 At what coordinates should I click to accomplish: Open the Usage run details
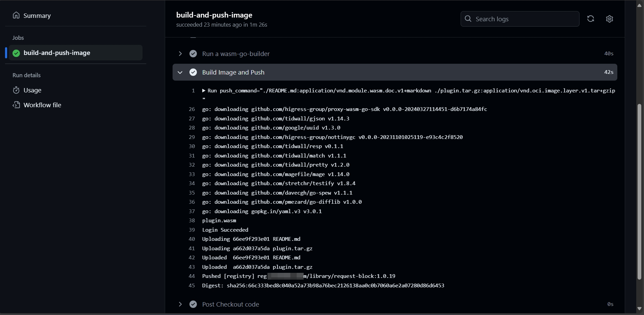pos(32,90)
